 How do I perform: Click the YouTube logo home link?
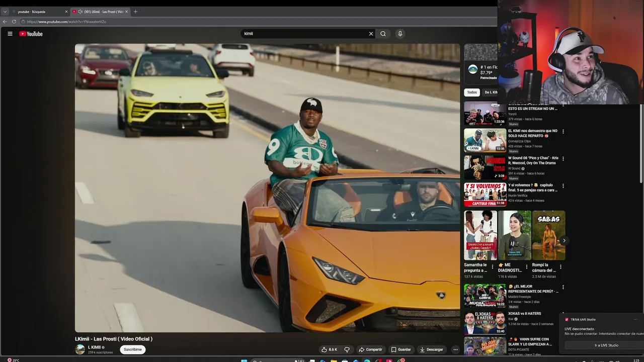pyautogui.click(x=31, y=34)
